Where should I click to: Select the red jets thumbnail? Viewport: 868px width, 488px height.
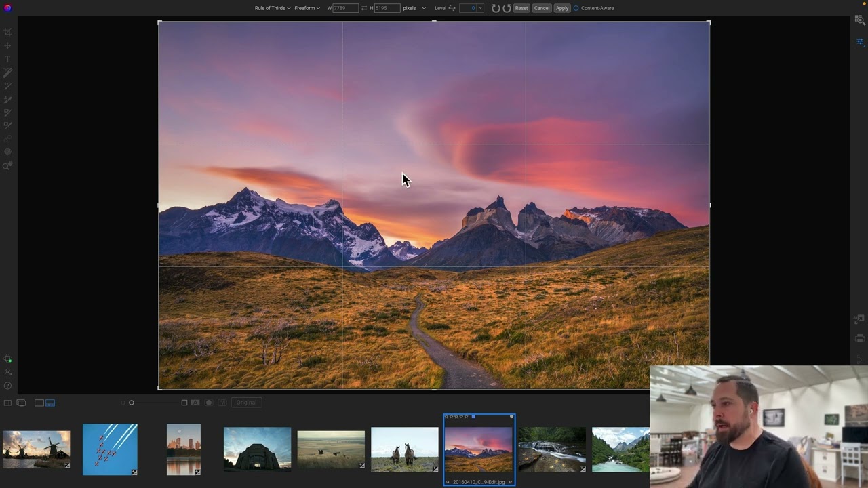(x=110, y=449)
